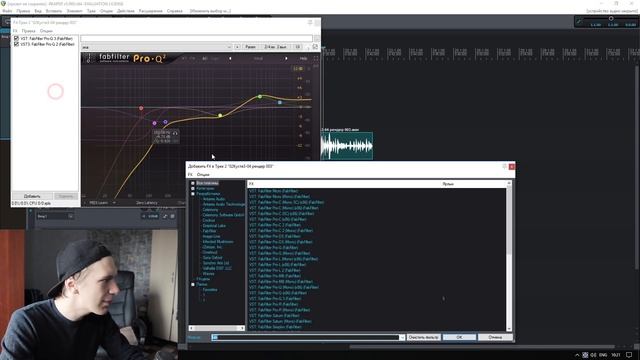Click OK in the Add FX dialog
640x360 pixels.
459,338
